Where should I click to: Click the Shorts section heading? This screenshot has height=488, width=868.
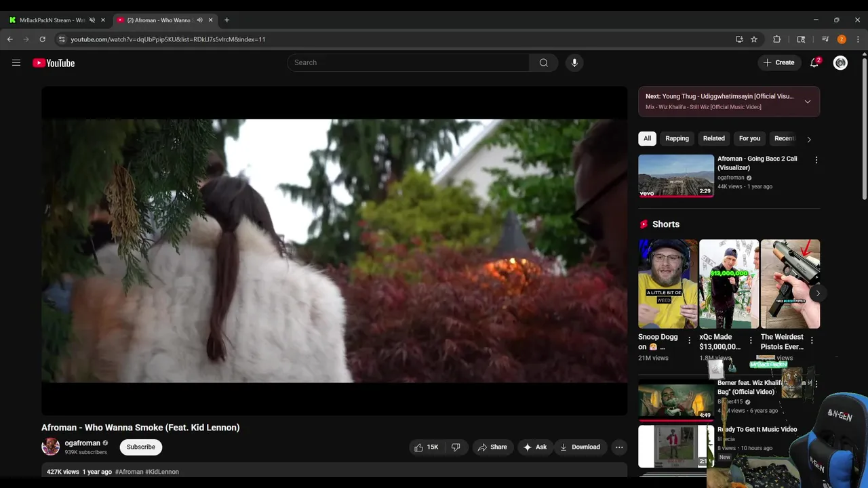pyautogui.click(x=666, y=224)
